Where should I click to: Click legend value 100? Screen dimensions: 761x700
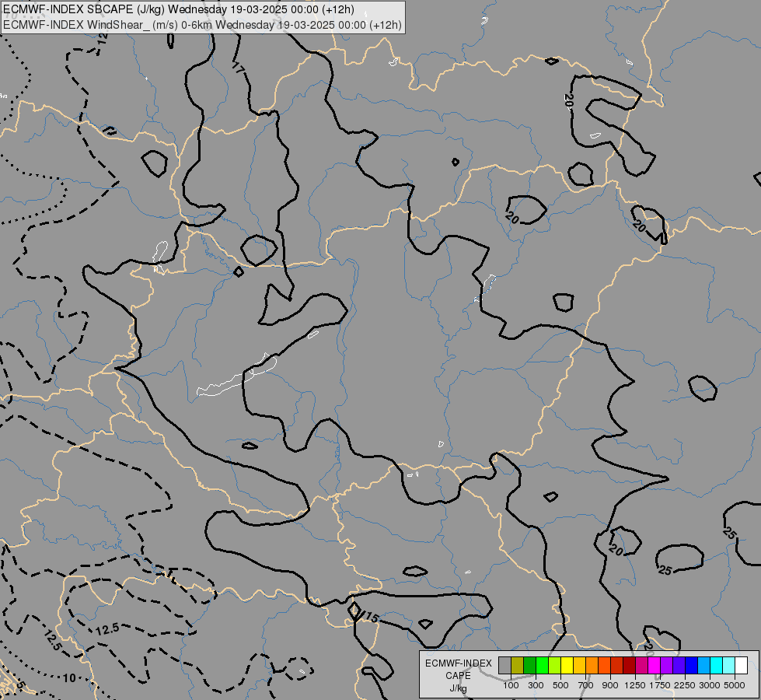click(511, 685)
